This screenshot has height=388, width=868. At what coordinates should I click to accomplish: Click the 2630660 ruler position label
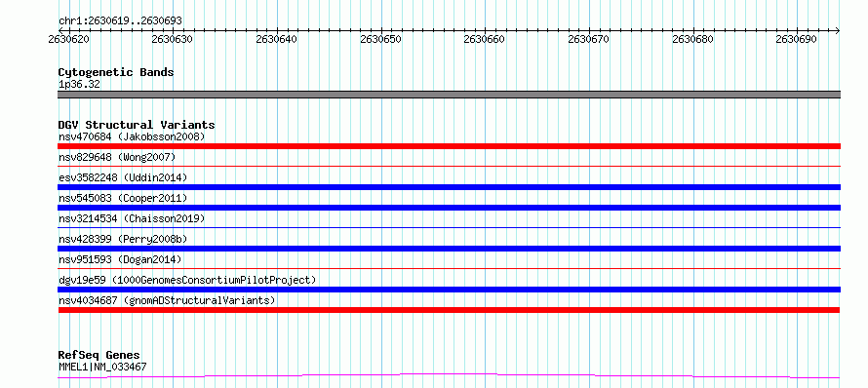tap(485, 39)
